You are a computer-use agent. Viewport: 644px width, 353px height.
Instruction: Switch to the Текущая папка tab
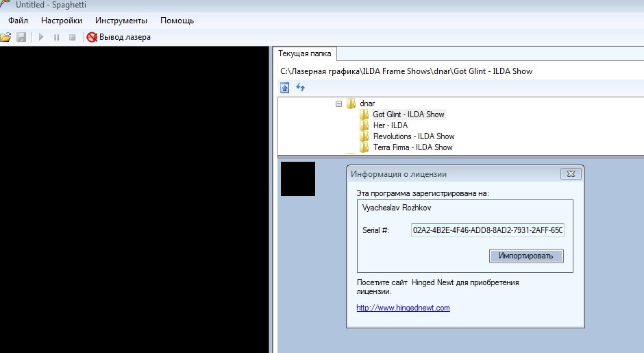(x=305, y=53)
